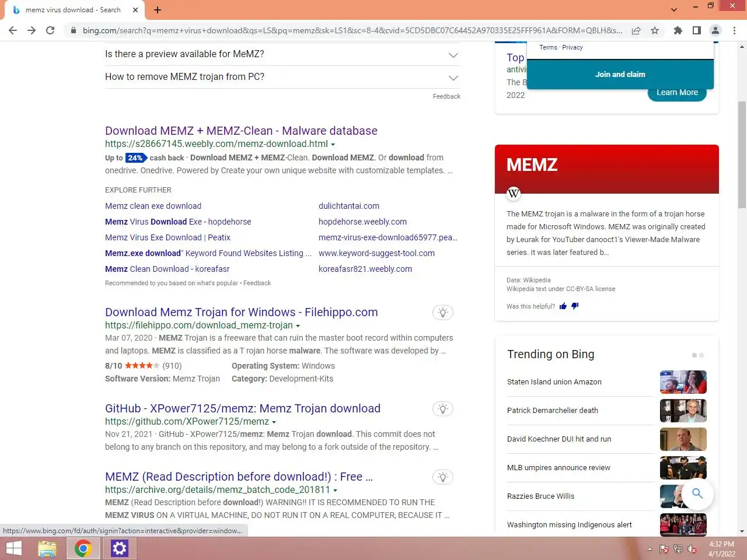Visit www.keyword-suggest-tool.com link
Screen dimensions: 747x560
click(x=376, y=253)
